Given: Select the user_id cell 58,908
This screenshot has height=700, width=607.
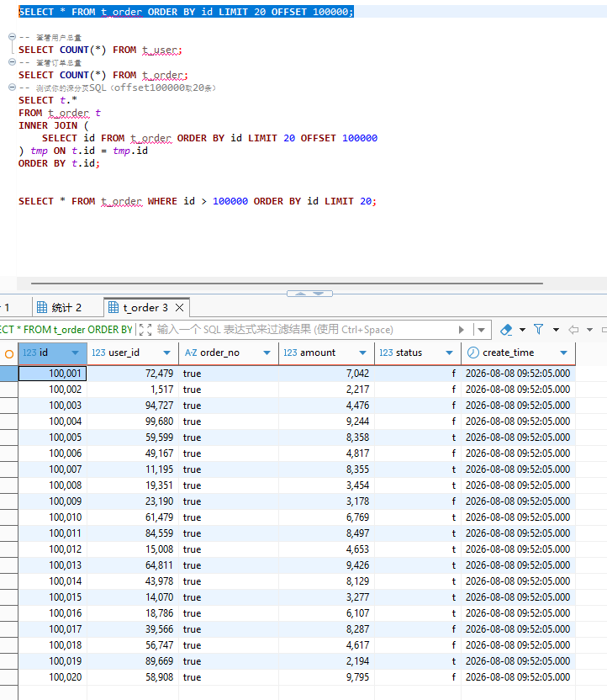Looking at the screenshot, I should (x=133, y=677).
